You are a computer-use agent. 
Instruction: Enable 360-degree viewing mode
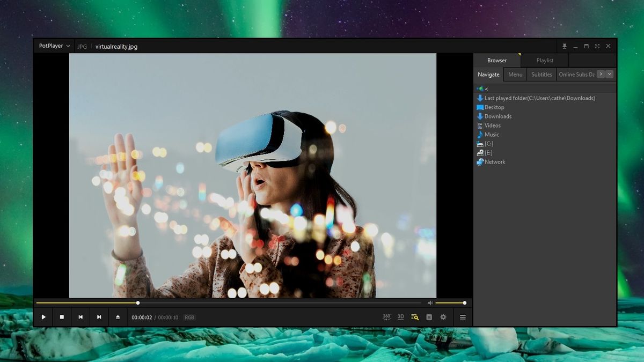coord(386,317)
